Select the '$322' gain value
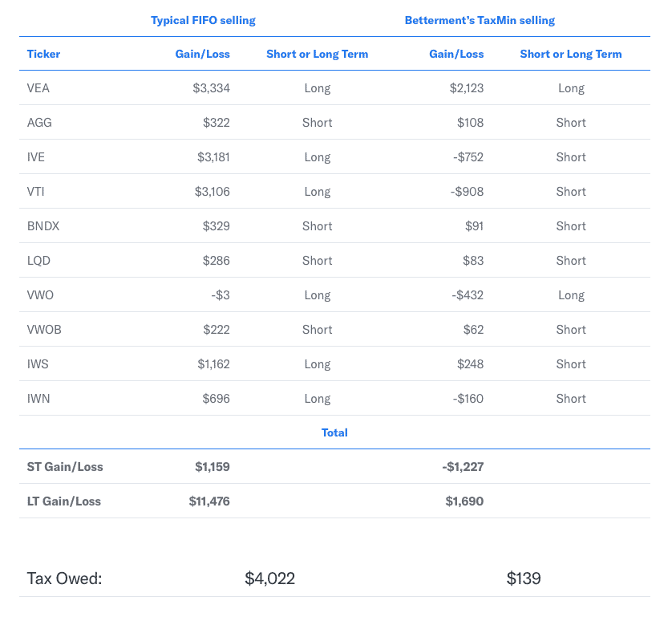The width and height of the screenshot is (672, 617). click(217, 123)
